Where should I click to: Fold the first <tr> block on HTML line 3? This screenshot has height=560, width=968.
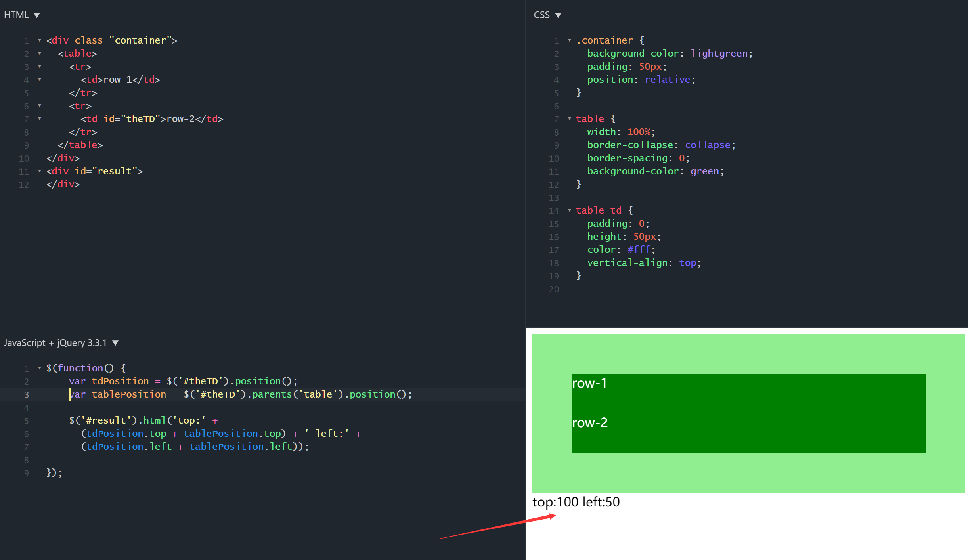pos(40,67)
